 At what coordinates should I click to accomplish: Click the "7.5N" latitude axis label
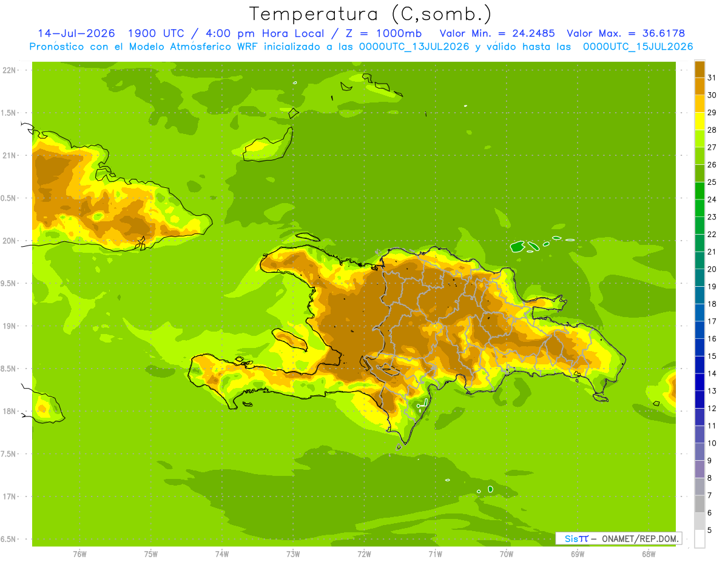[x=9, y=454]
